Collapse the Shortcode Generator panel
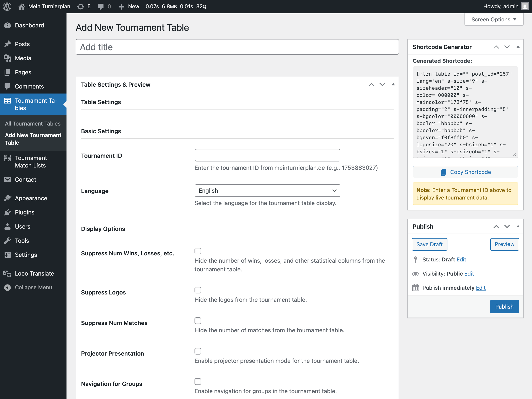 [518, 47]
